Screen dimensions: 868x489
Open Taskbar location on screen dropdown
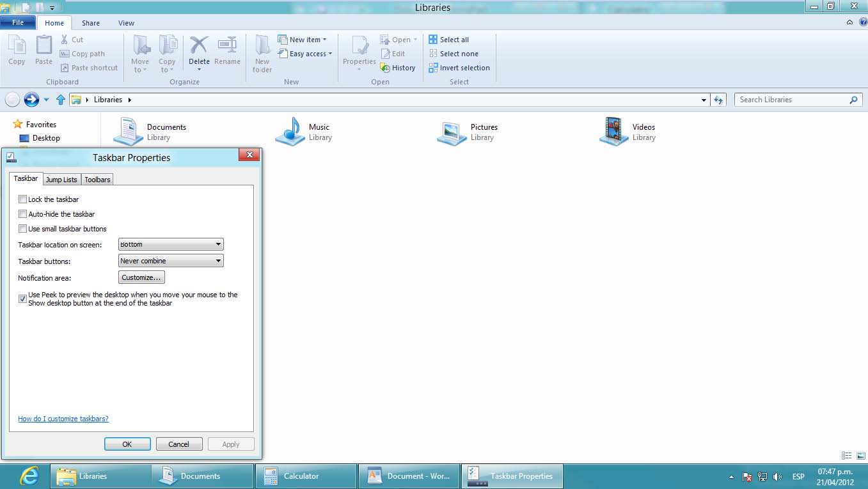pyautogui.click(x=171, y=244)
